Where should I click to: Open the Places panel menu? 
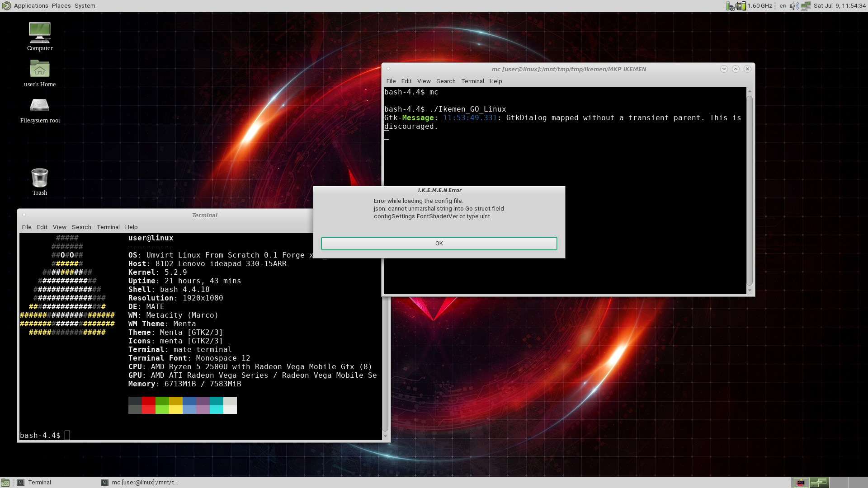pyautogui.click(x=61, y=6)
